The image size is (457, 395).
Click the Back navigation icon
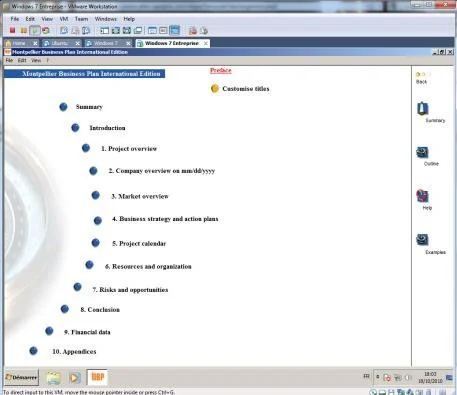(x=421, y=74)
